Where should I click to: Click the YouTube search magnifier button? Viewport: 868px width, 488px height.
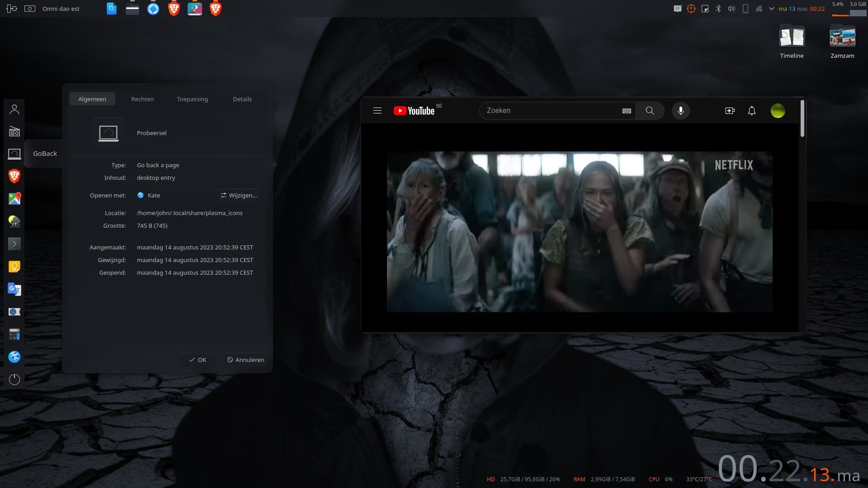pyautogui.click(x=650, y=111)
